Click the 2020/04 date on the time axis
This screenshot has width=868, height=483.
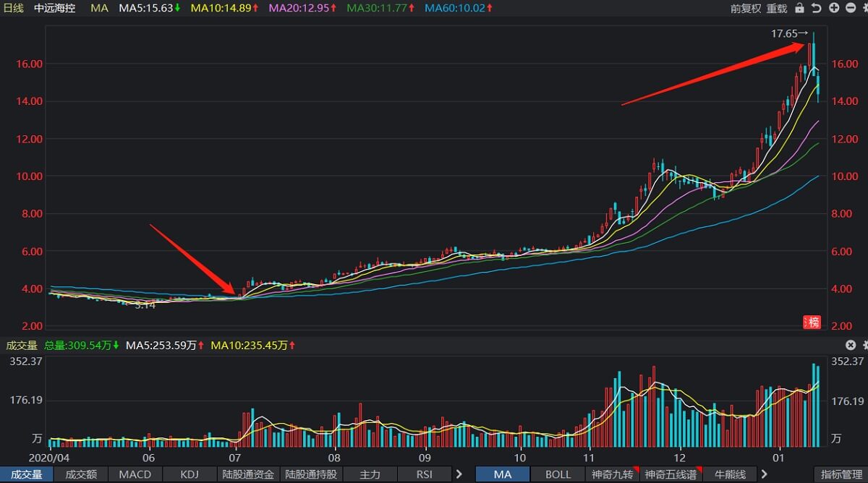(x=48, y=458)
